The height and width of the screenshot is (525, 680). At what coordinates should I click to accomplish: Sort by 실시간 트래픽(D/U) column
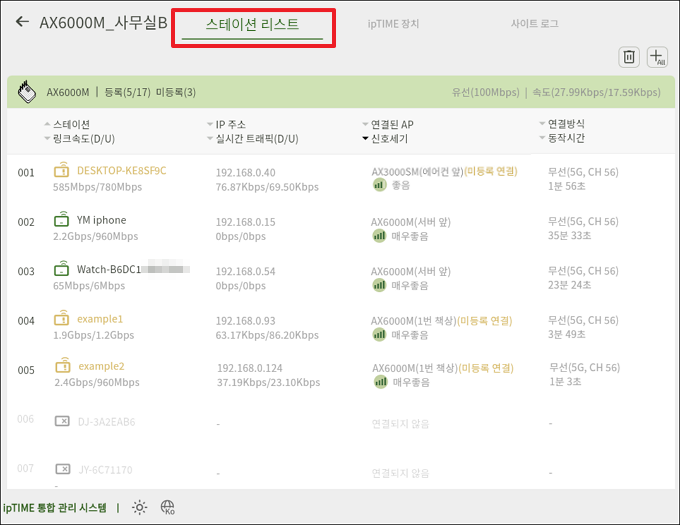[253, 139]
